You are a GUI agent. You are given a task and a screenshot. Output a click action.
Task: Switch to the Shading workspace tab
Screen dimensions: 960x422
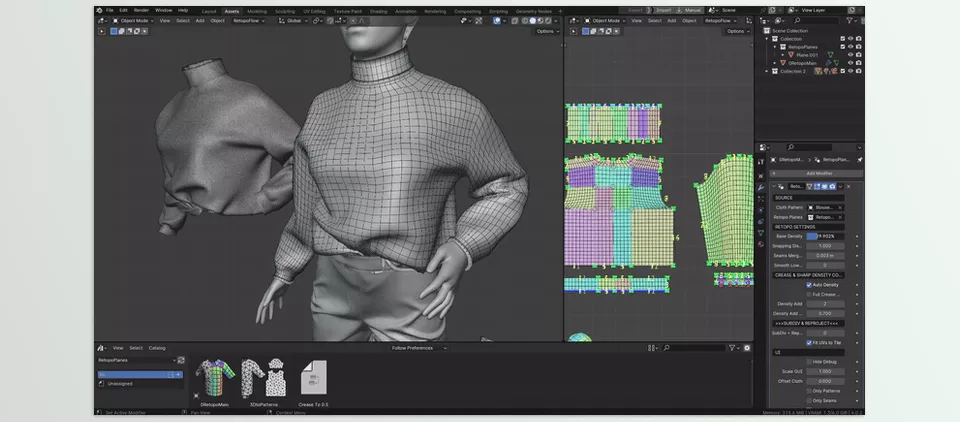pos(378,11)
